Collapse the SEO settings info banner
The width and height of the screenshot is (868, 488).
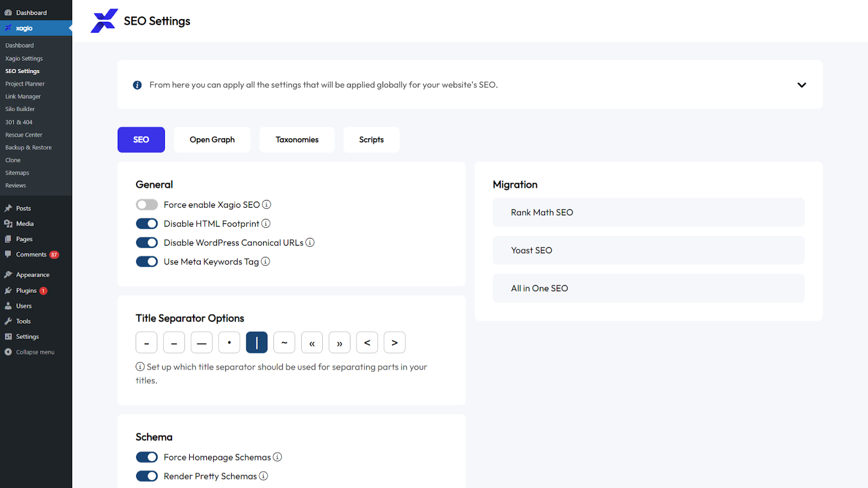tap(801, 85)
